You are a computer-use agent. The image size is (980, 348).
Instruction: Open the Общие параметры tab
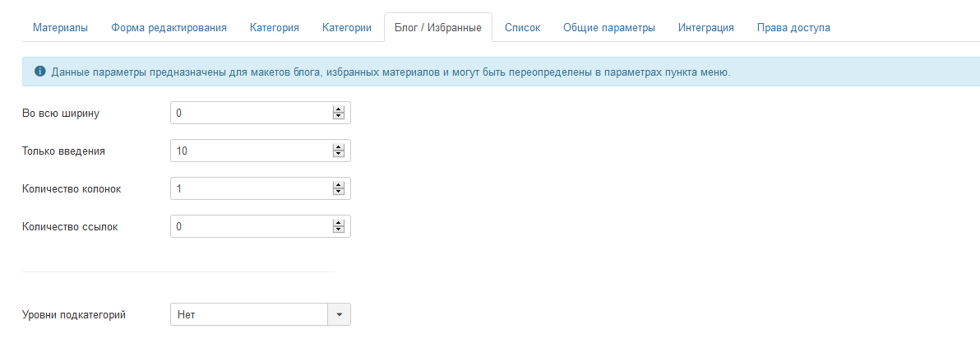(609, 28)
